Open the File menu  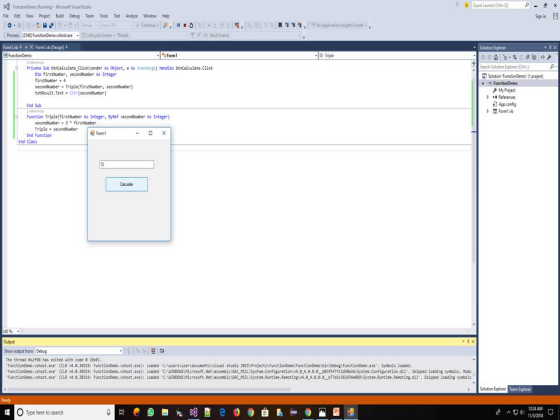point(6,16)
